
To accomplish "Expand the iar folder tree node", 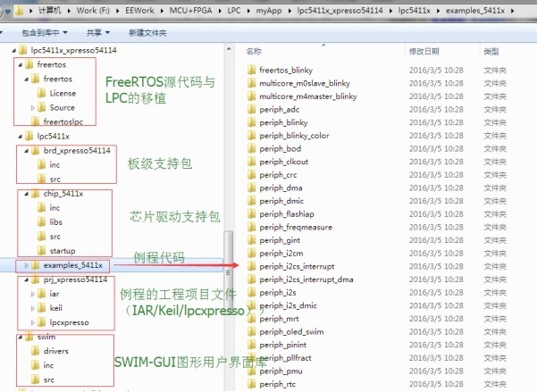I will [32, 294].
